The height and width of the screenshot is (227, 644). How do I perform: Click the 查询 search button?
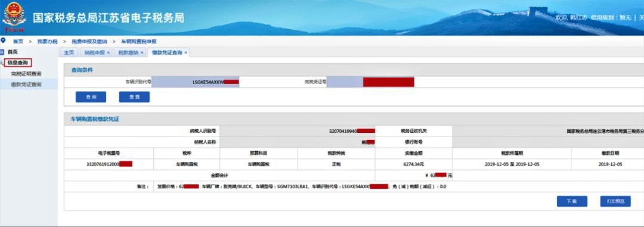click(x=91, y=97)
